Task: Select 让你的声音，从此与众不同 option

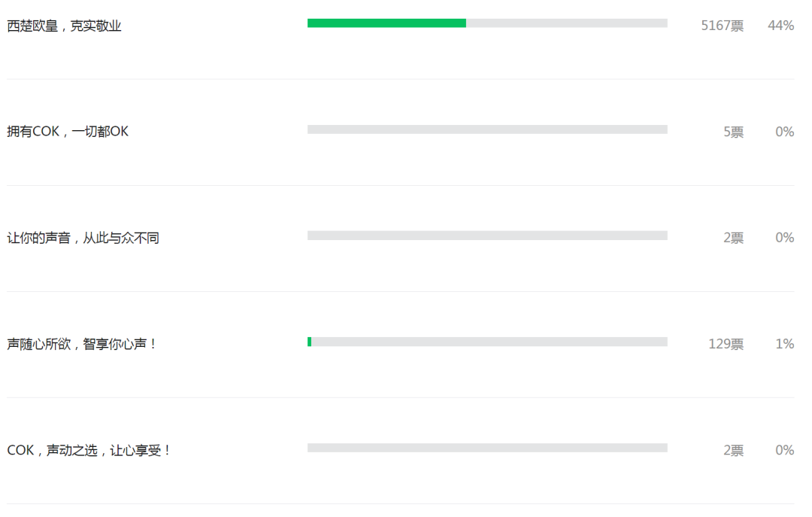Action: coord(83,238)
